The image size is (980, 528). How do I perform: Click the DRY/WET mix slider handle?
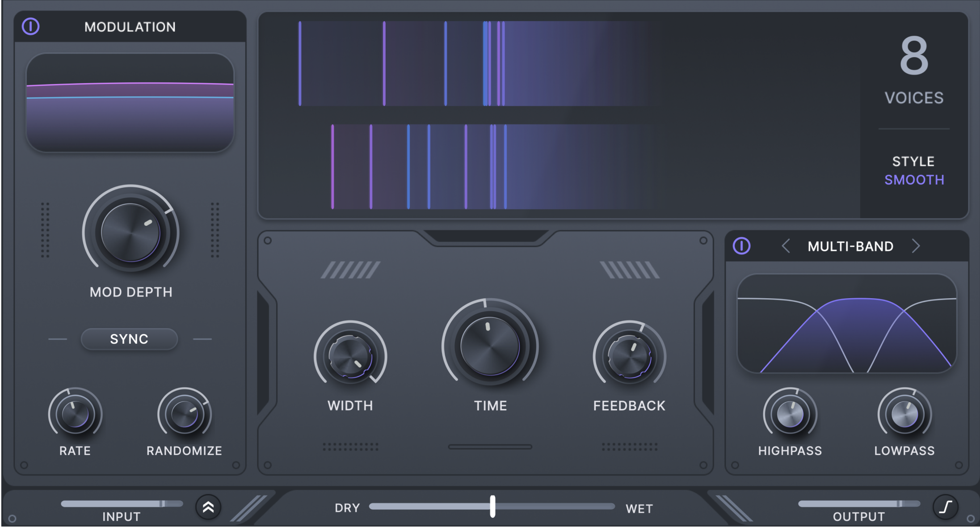tap(492, 506)
